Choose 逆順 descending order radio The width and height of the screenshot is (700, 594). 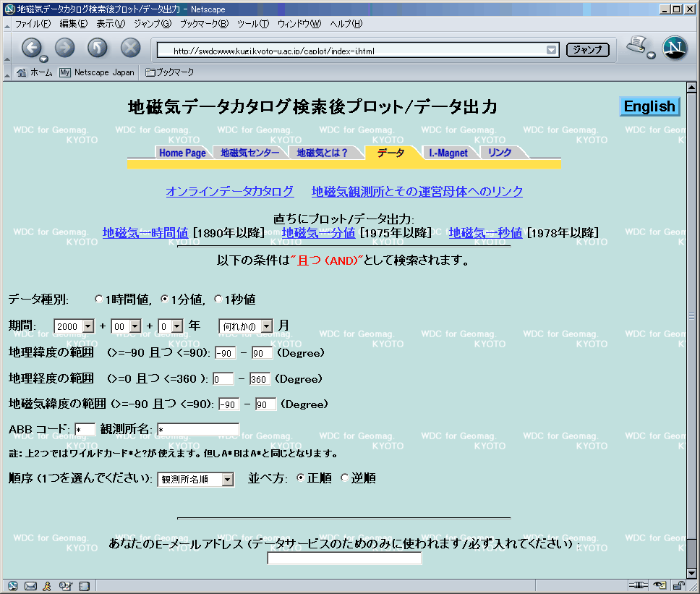tap(345, 478)
